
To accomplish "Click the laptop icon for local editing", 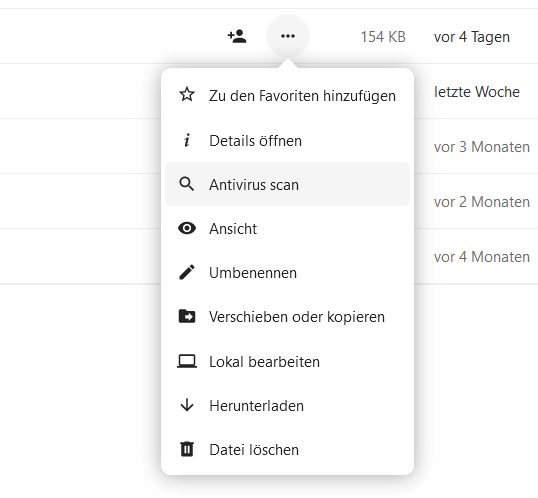I will 187,361.
